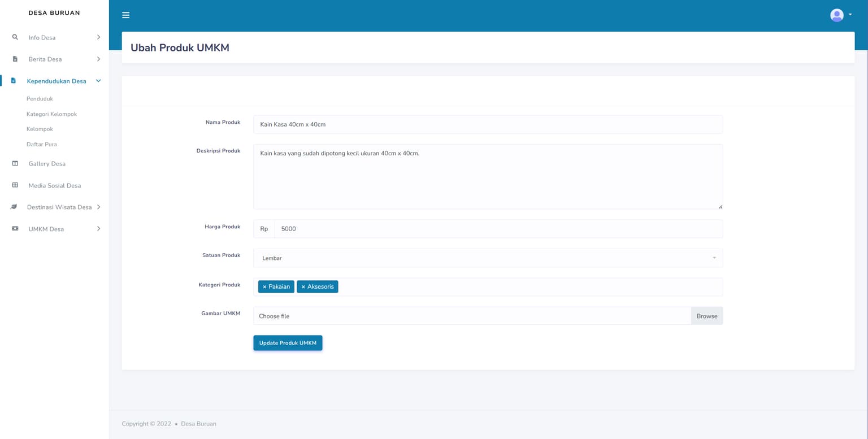
Task: Click the Destinasi Wisata Desa icon
Action: pos(15,207)
